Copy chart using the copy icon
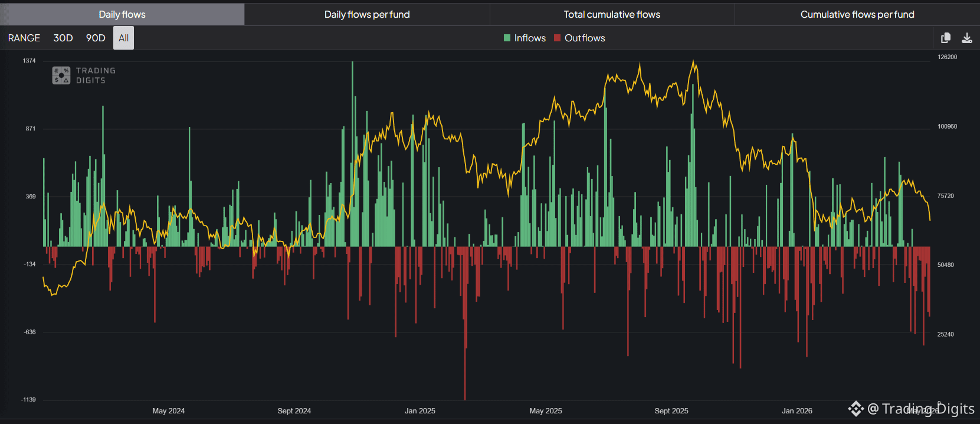980x424 pixels. pos(946,38)
